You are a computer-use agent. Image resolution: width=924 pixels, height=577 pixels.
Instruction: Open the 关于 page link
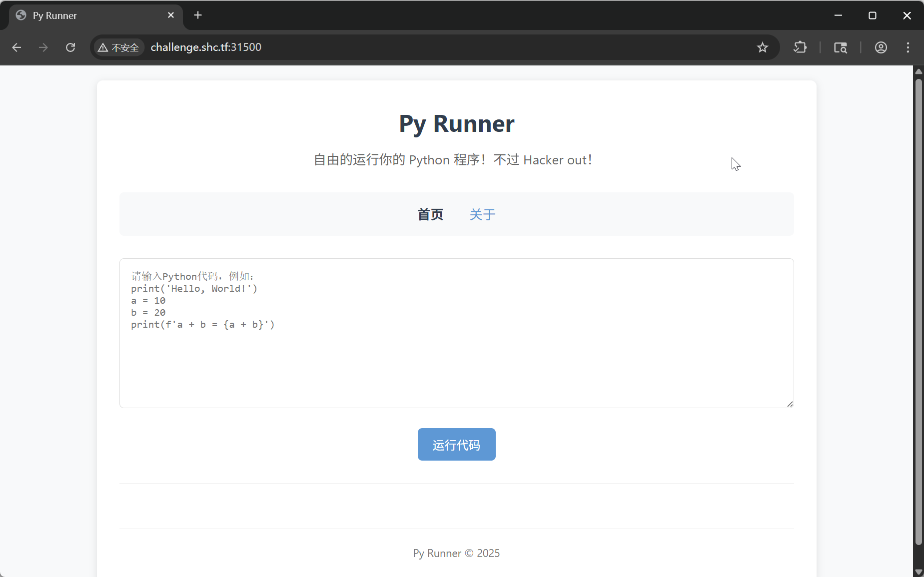tap(482, 214)
